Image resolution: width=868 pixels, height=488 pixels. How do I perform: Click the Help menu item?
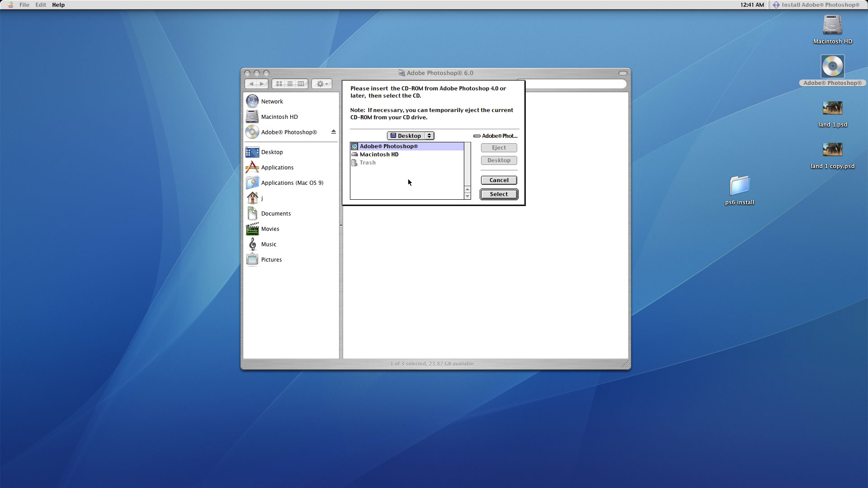[x=58, y=5]
